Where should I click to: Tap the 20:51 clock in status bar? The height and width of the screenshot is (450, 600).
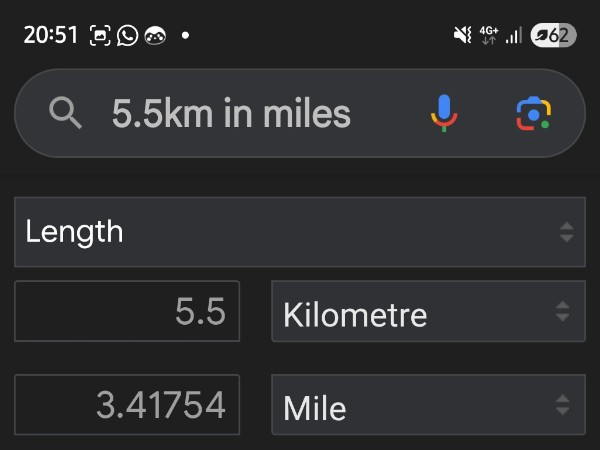(50, 35)
